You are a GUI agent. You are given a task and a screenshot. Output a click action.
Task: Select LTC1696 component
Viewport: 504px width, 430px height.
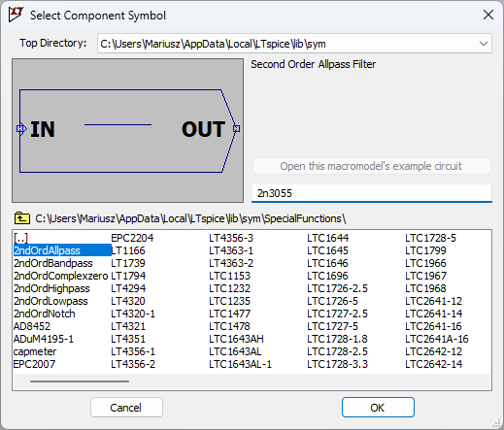tap(327, 276)
